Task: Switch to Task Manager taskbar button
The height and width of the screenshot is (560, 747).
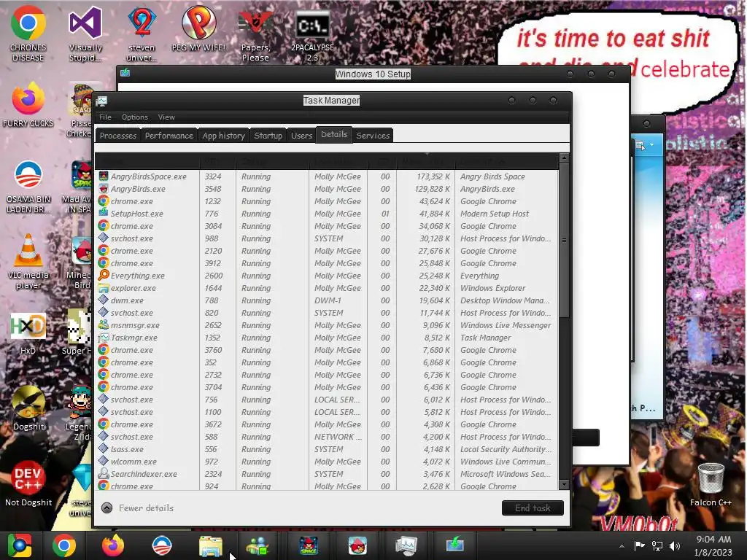Action: point(406,545)
